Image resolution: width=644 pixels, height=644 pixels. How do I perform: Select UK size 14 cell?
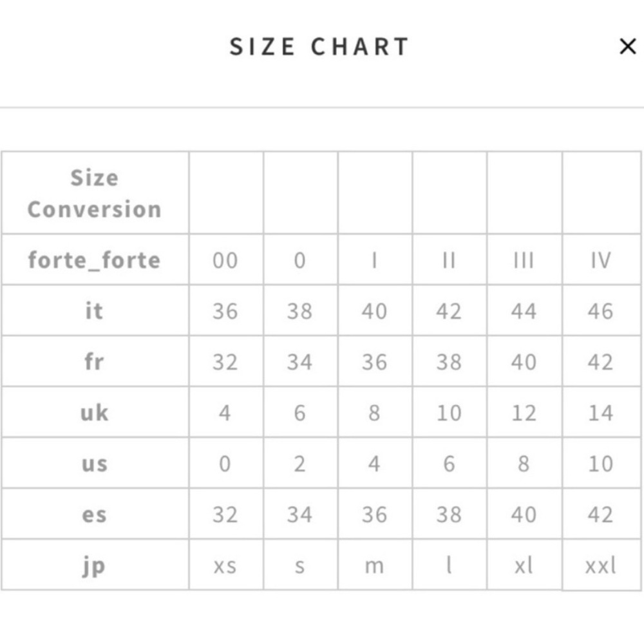tap(600, 413)
